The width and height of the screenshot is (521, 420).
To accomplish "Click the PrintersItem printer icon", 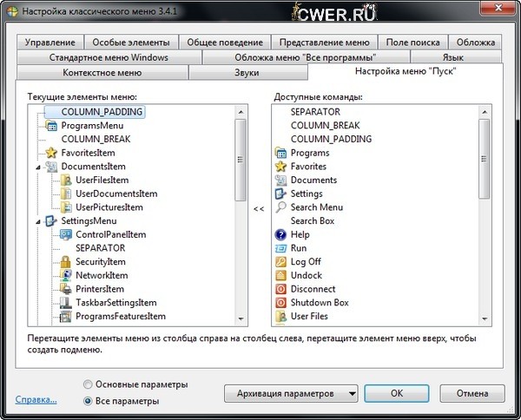I will pyautogui.click(x=66, y=289).
